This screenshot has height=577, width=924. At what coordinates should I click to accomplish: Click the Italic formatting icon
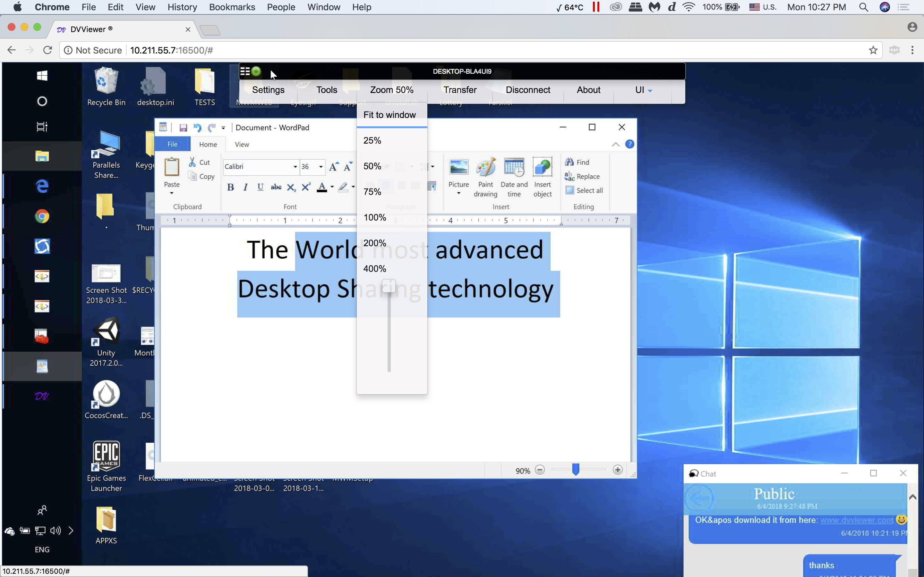coord(245,188)
